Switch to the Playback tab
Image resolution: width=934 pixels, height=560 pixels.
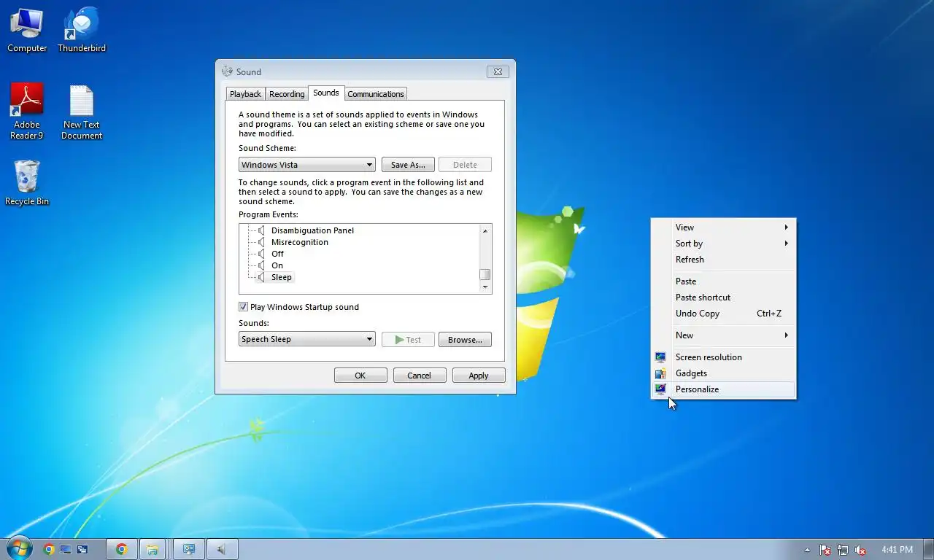pos(245,94)
